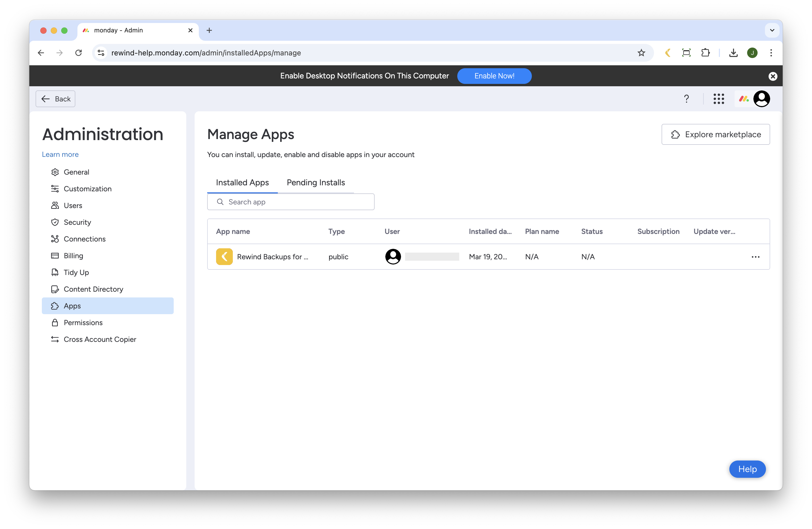Screen dimensions: 812x529
Task: Open General admin settings
Action: [x=108, y=172]
